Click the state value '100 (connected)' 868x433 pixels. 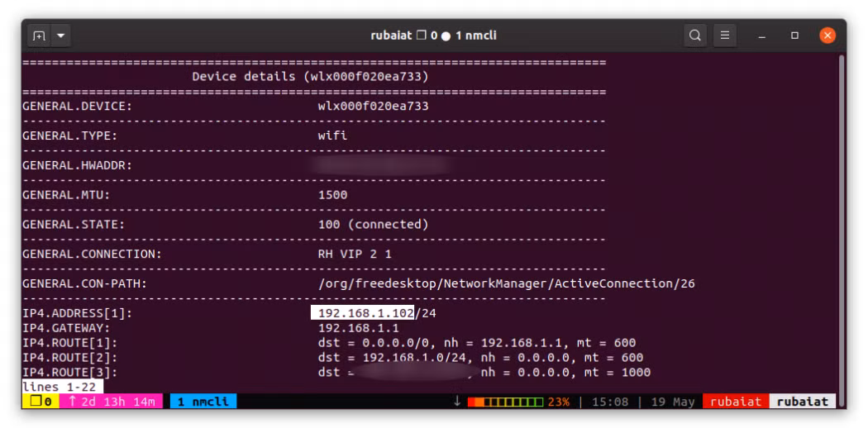pos(374,225)
